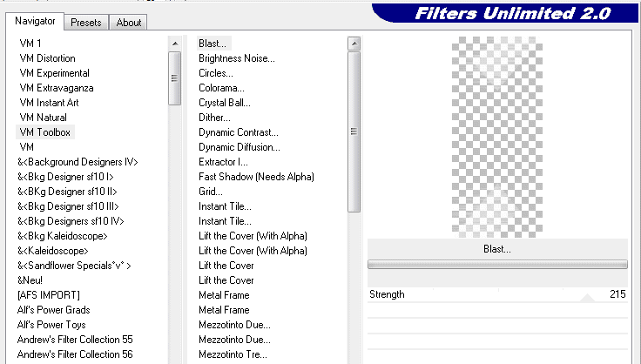Select the [AFS IMPORT] category
Image resolution: width=641 pixels, height=364 pixels.
(x=49, y=295)
